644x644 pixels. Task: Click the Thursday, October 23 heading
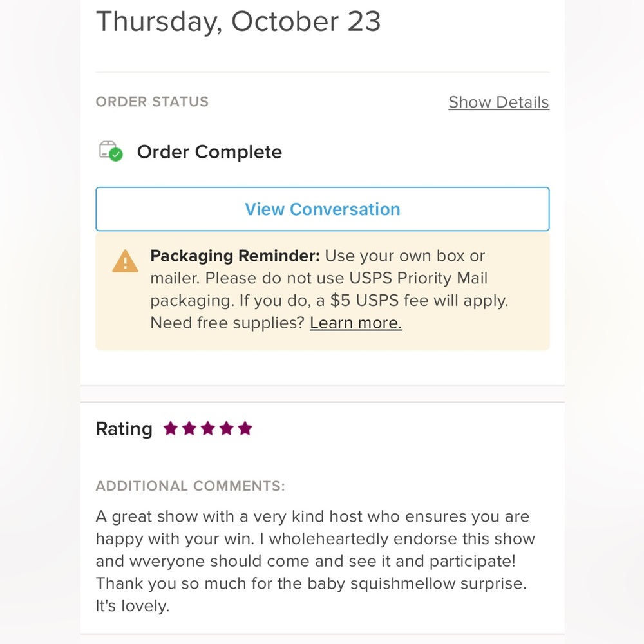click(x=238, y=22)
